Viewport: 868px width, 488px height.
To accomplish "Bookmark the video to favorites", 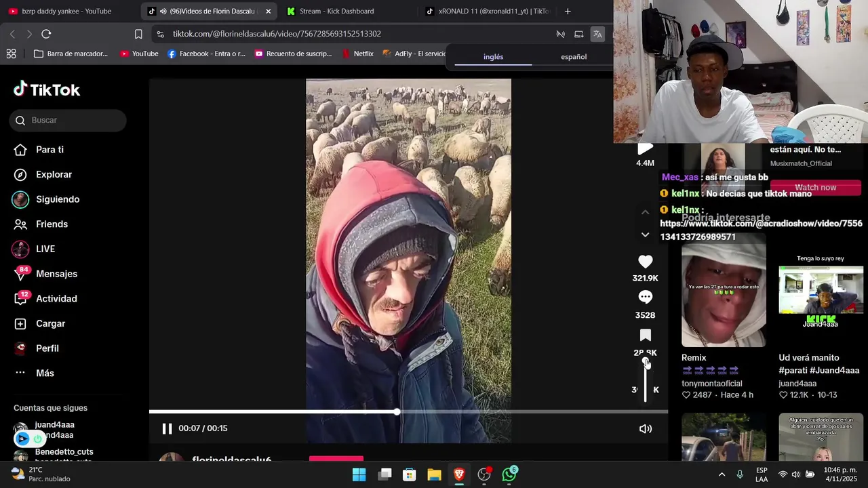I will pos(645,335).
